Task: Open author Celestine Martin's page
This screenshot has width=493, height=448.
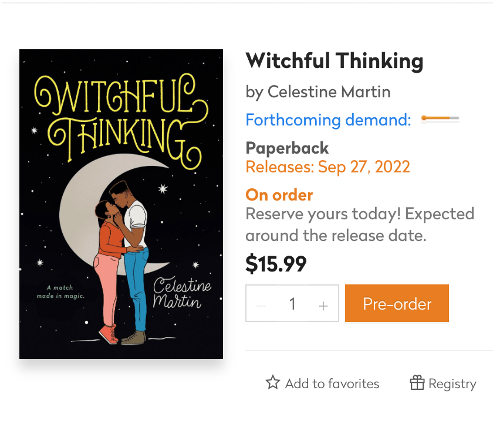Action: pyautogui.click(x=329, y=92)
